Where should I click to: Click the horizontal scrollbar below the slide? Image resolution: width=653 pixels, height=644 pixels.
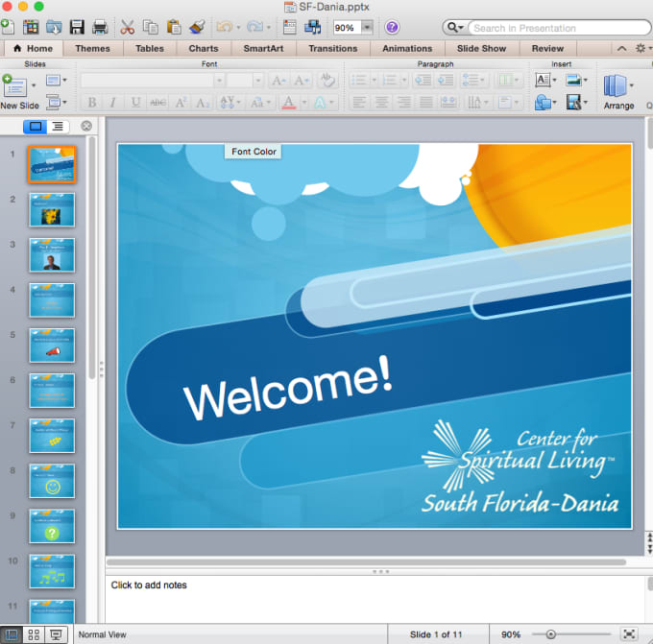point(367,562)
